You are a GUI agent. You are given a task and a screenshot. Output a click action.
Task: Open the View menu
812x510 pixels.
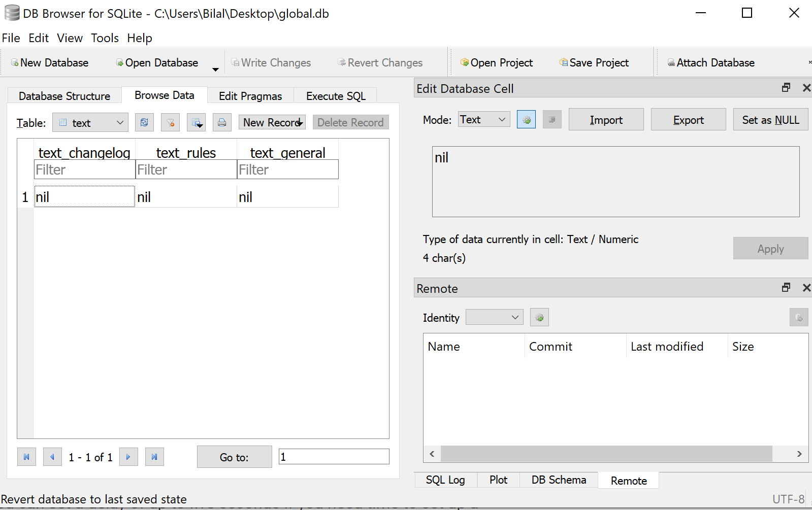(x=70, y=38)
